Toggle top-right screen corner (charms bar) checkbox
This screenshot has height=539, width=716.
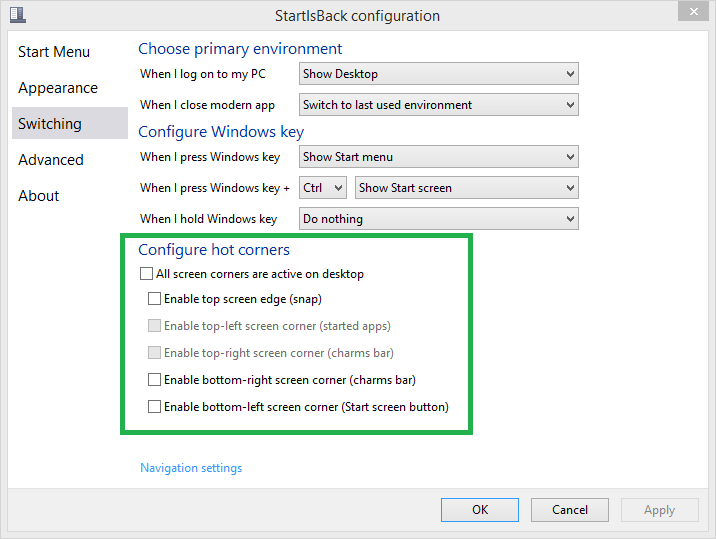[x=154, y=353]
